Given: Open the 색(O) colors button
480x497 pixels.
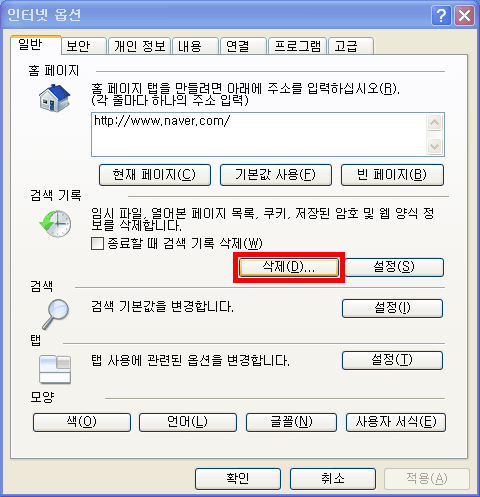Looking at the screenshot, I should pos(82,422).
